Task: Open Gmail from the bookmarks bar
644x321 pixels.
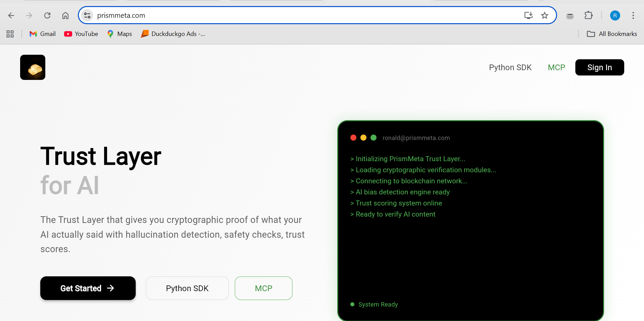Action: coord(42,34)
